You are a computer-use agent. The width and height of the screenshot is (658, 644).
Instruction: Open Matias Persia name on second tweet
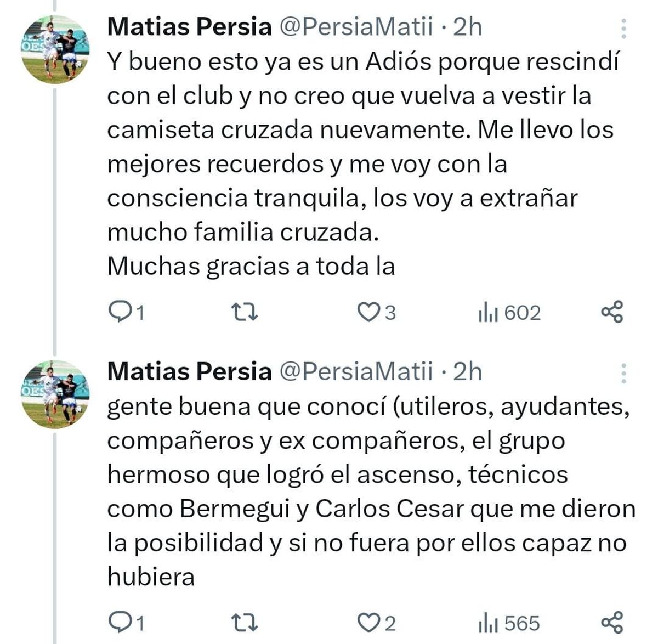[x=189, y=371]
